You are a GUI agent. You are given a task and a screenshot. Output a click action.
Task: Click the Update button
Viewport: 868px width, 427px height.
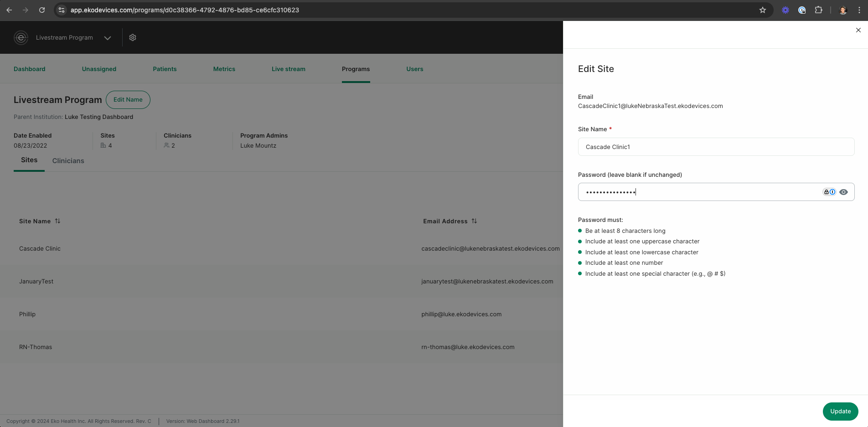point(841,411)
